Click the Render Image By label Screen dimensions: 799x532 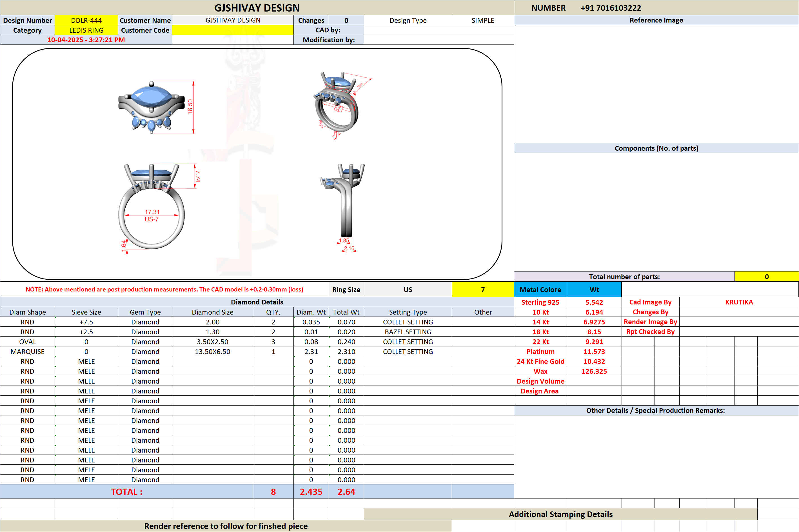pyautogui.click(x=650, y=322)
